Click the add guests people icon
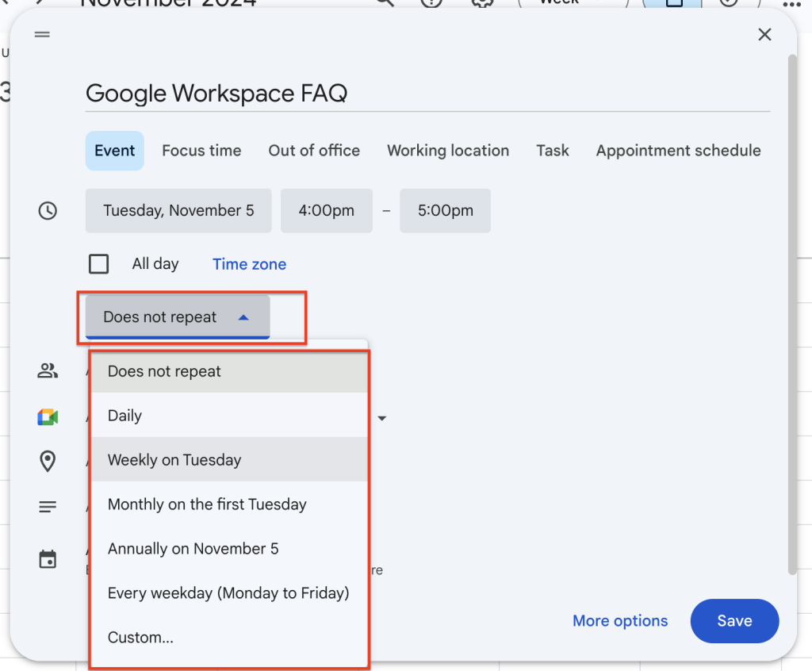The height and width of the screenshot is (671, 812). (48, 370)
